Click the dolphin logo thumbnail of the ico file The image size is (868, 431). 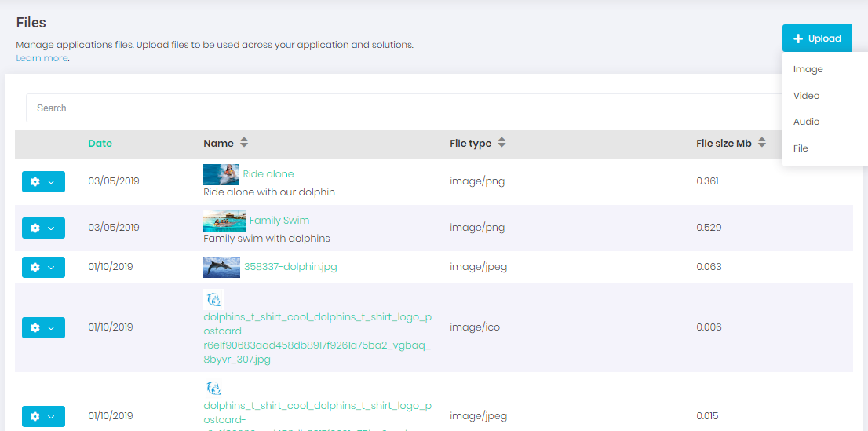213,299
